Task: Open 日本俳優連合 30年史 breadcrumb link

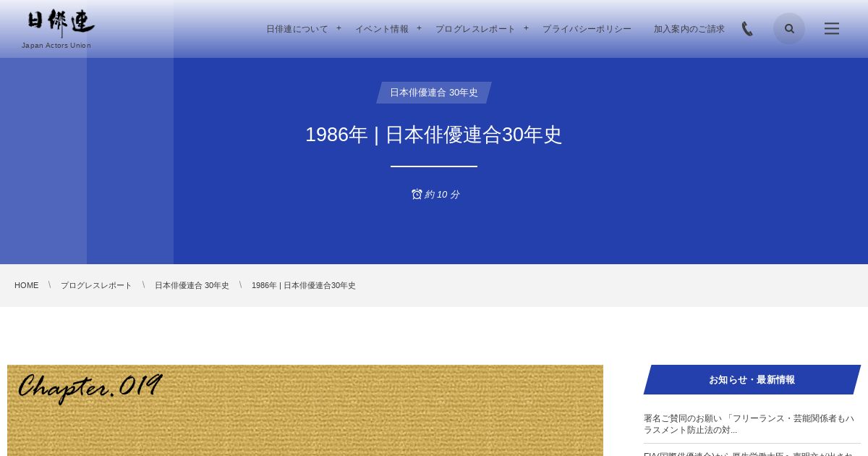Action: tap(192, 285)
